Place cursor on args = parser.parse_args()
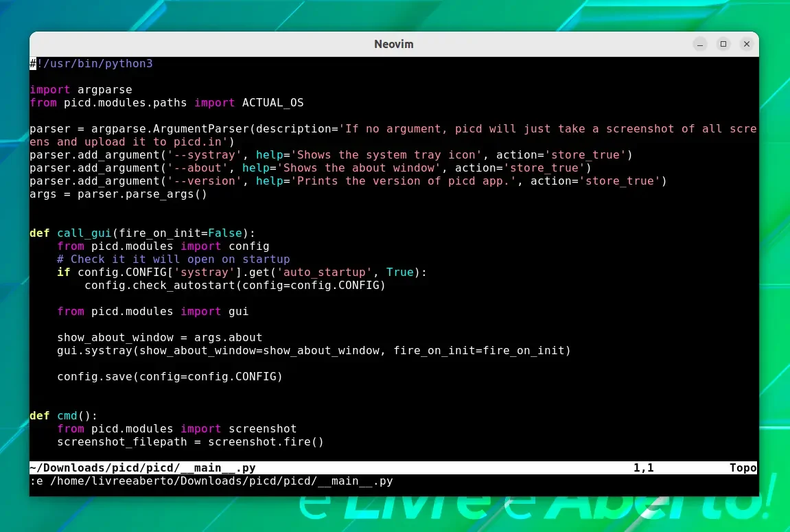Viewport: 790px width, 532px height. point(119,194)
